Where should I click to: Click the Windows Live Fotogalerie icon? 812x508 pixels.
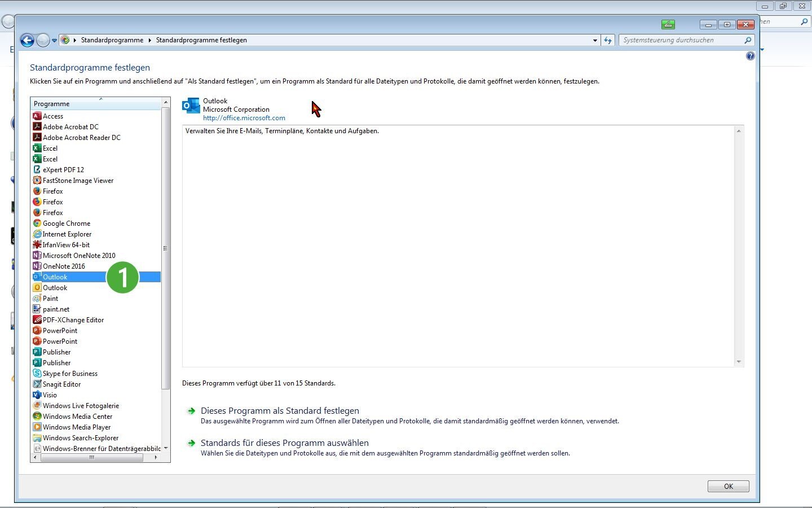37,406
